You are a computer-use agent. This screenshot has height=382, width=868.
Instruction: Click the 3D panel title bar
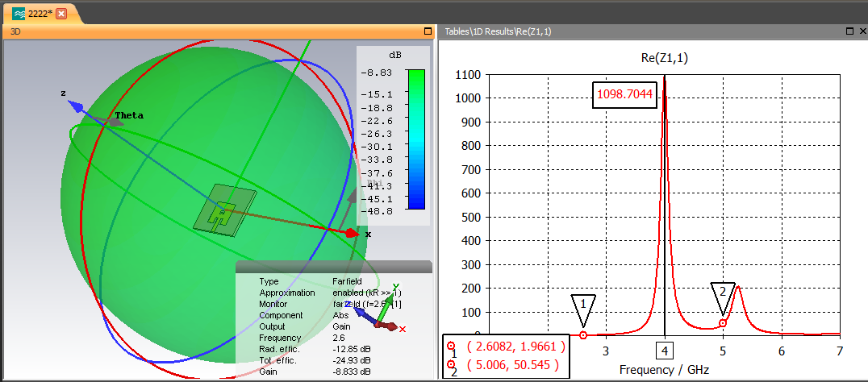219,31
